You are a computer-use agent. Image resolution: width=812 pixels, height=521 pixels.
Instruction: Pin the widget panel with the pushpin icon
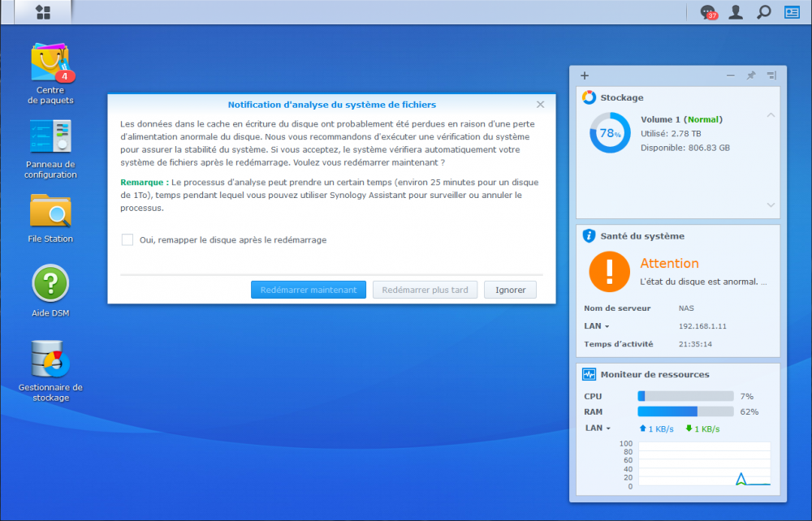[751, 75]
